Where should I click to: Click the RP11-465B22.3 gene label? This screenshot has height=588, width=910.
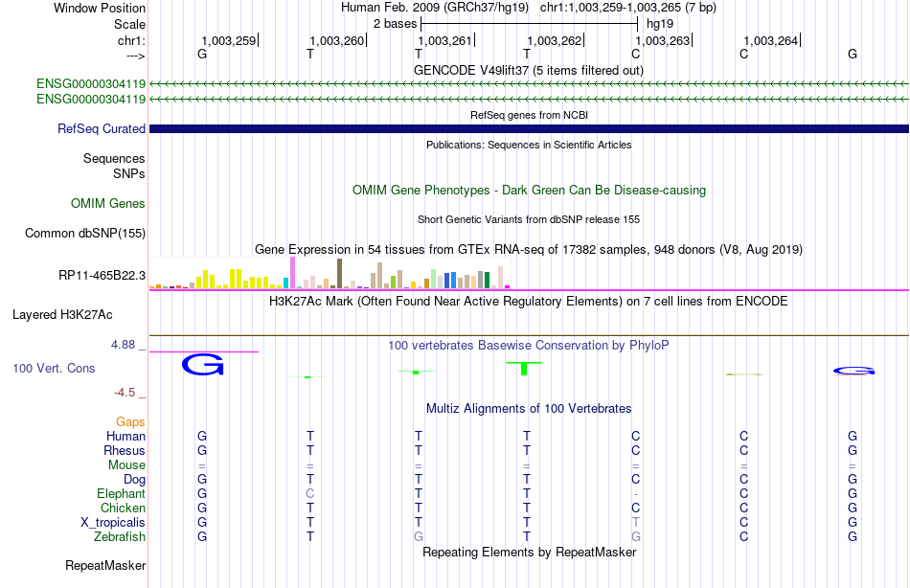102,275
